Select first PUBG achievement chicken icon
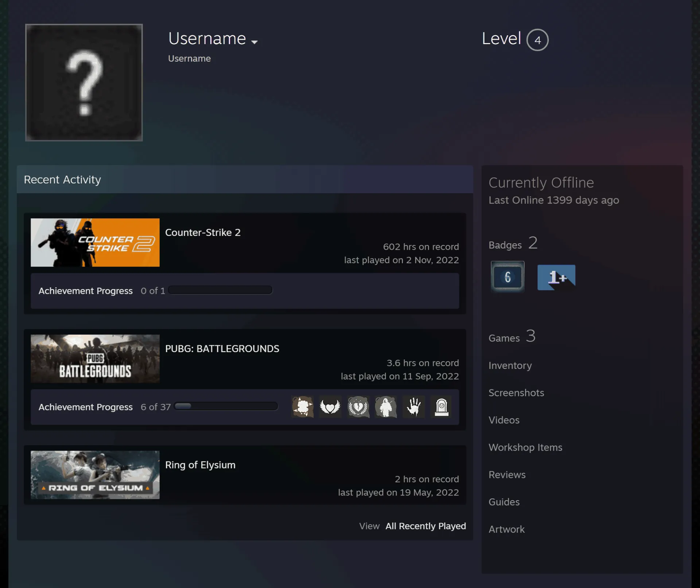The width and height of the screenshot is (700, 588). [x=303, y=407]
